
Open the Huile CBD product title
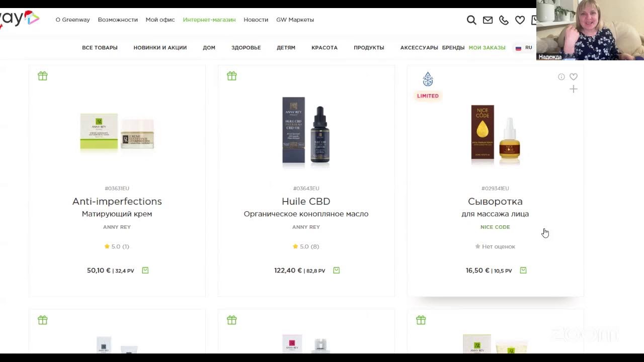[x=306, y=201]
